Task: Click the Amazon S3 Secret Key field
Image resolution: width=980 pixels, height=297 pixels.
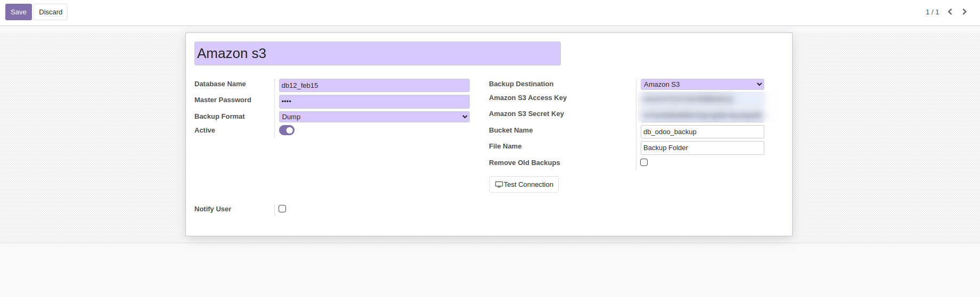Action: 702,115
